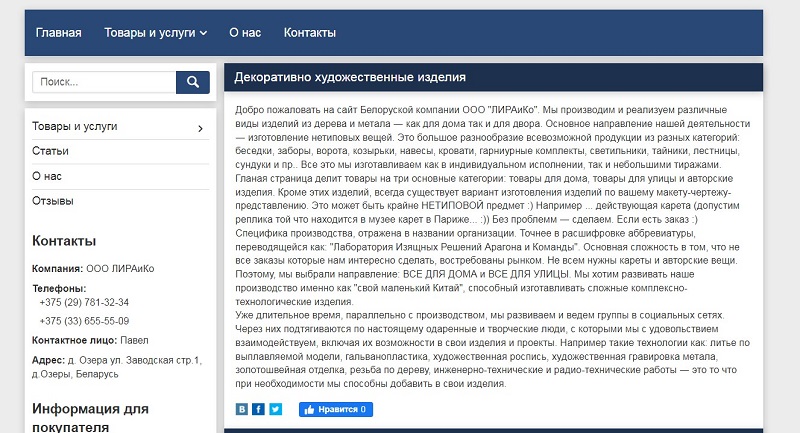
Task: Share the page on Twitter
Action: (276, 409)
